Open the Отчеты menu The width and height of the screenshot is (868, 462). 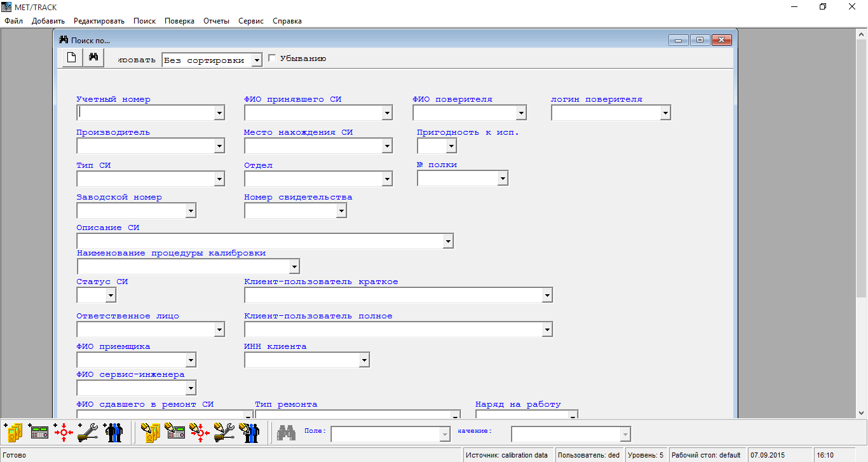(x=216, y=21)
